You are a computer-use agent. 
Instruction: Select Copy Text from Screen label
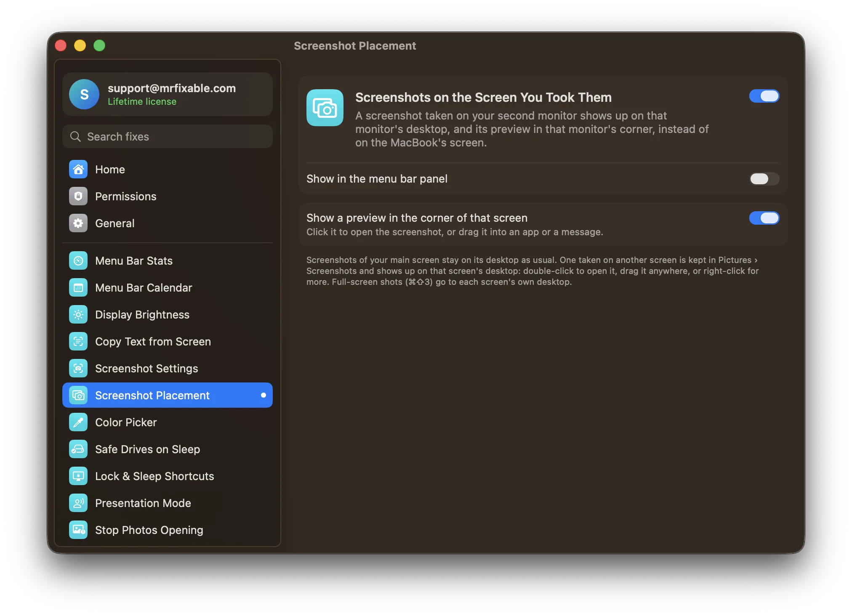pos(153,342)
